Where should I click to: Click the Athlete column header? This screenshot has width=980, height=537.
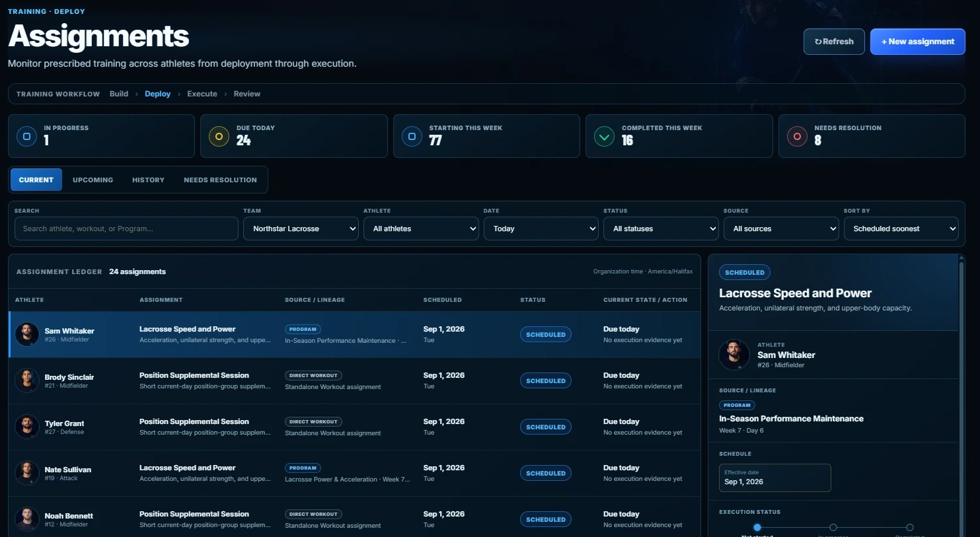click(30, 300)
